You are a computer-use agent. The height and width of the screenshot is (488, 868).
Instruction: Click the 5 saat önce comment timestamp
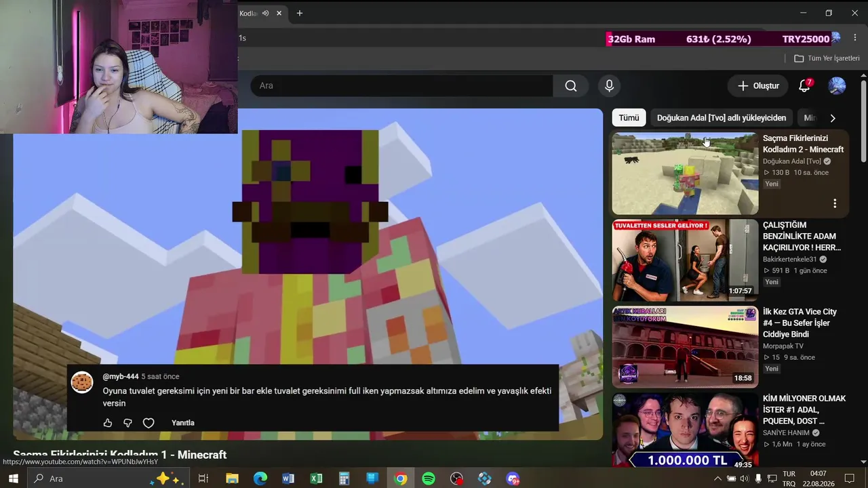[161, 377]
